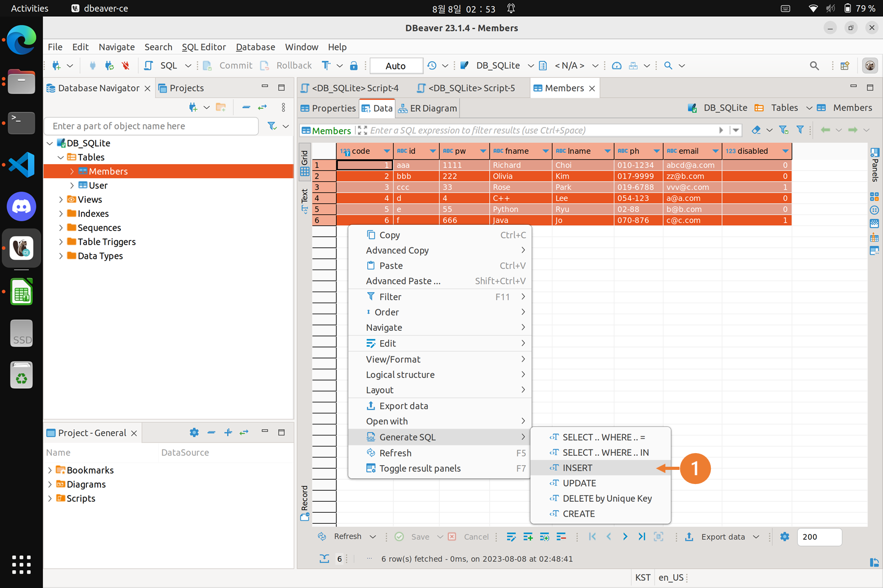
Task: Expand the Bookmarks folder in the Project panel
Action: 50,470
